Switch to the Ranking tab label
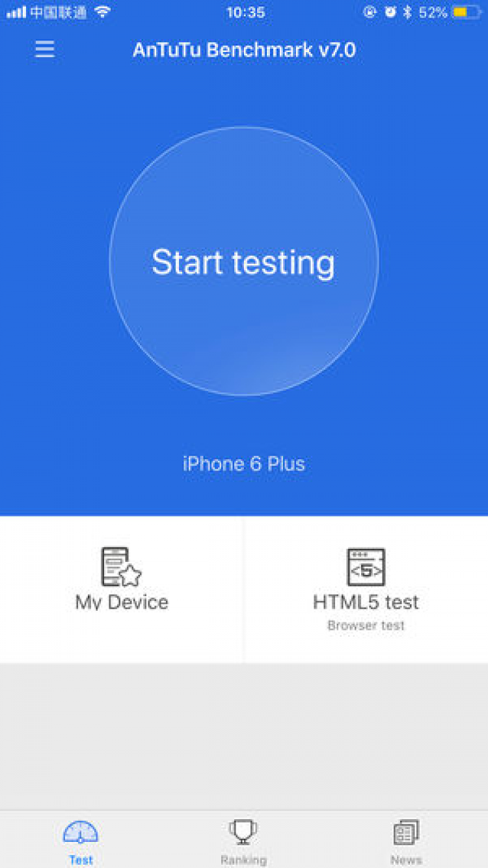 [x=243, y=860]
